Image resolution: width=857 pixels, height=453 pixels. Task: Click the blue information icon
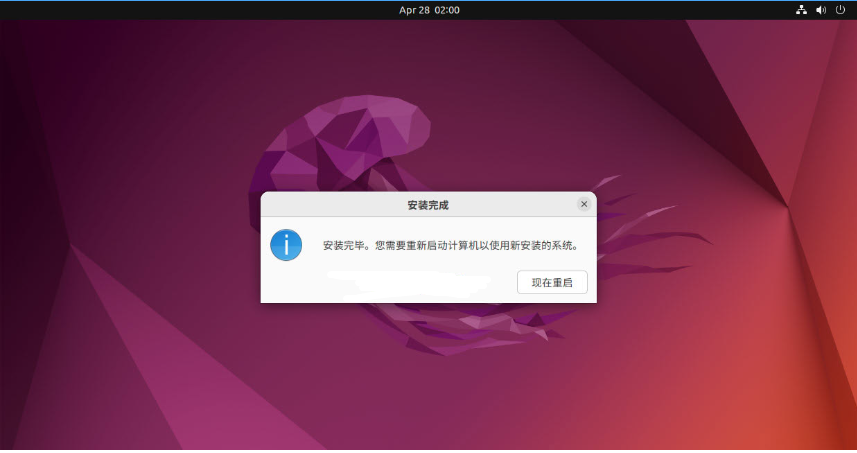pos(286,245)
